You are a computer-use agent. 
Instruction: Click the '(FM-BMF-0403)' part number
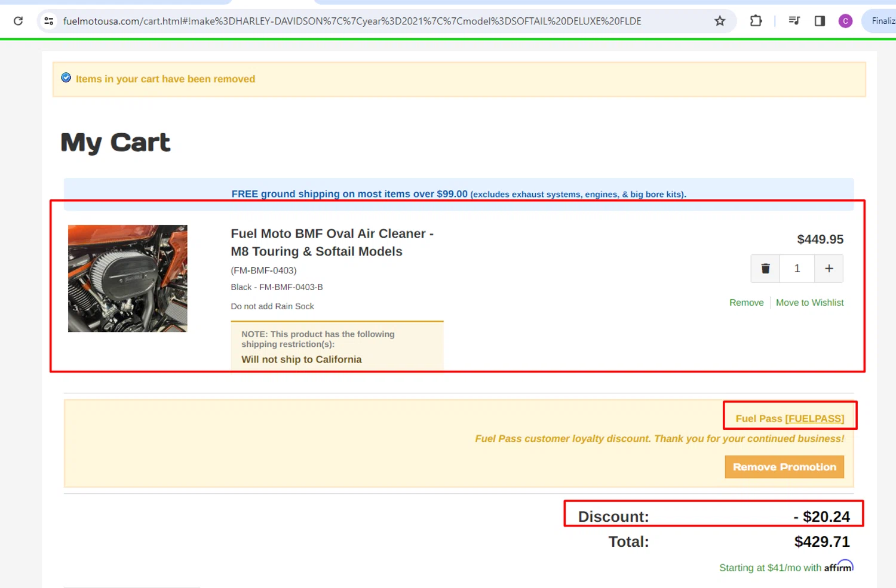(x=263, y=270)
